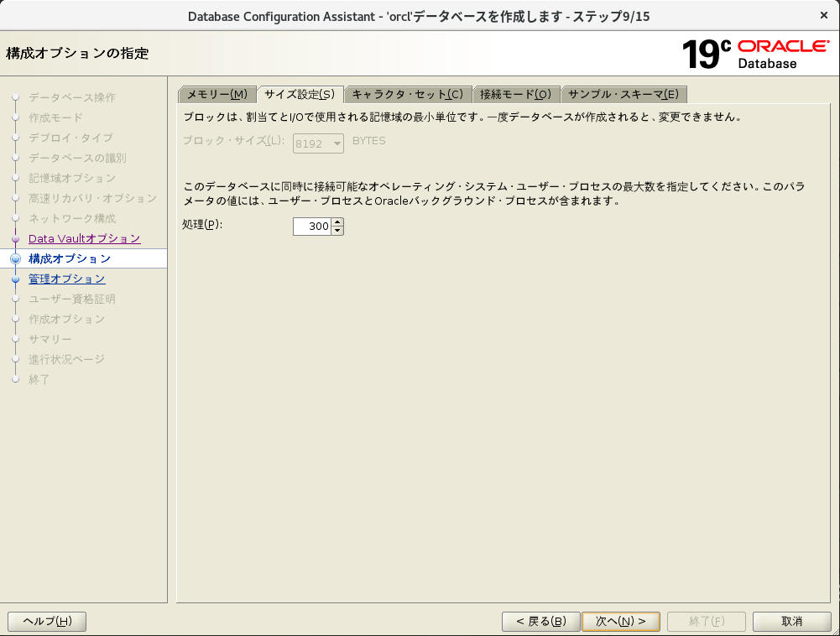840x636 pixels.
Task: Increase the 処理 value with up arrow
Action: click(337, 222)
